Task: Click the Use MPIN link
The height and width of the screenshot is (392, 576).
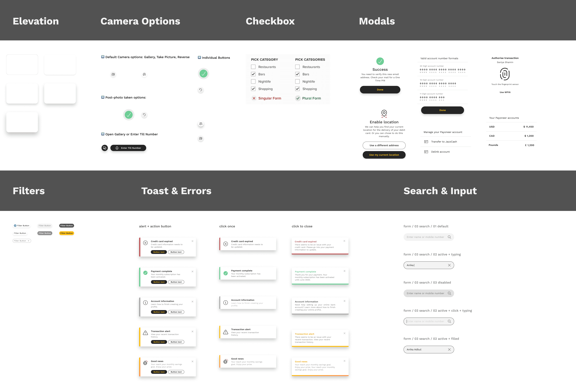Action: coord(505,92)
